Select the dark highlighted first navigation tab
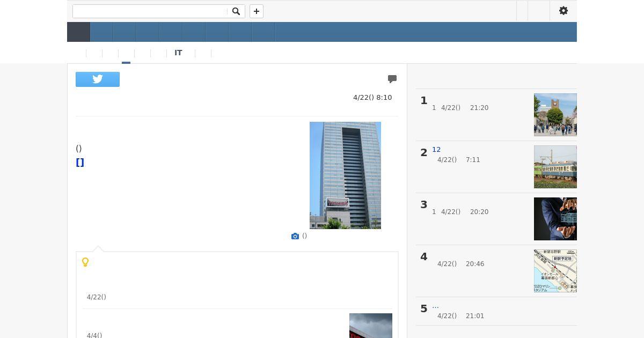 pyautogui.click(x=78, y=32)
